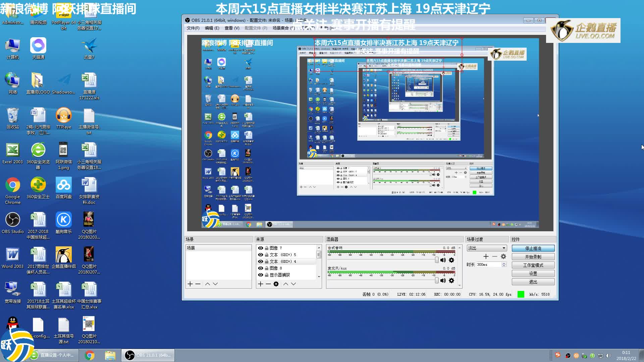The image size is (644, 362).
Task: Increase transition duration with up stepper
Action: coord(504,263)
